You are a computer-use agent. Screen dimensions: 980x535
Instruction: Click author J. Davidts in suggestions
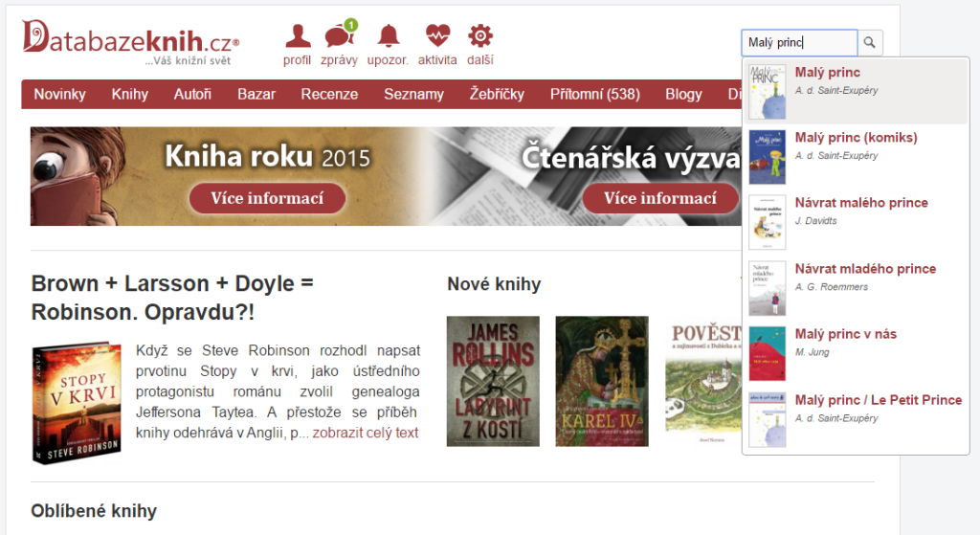pyautogui.click(x=815, y=221)
